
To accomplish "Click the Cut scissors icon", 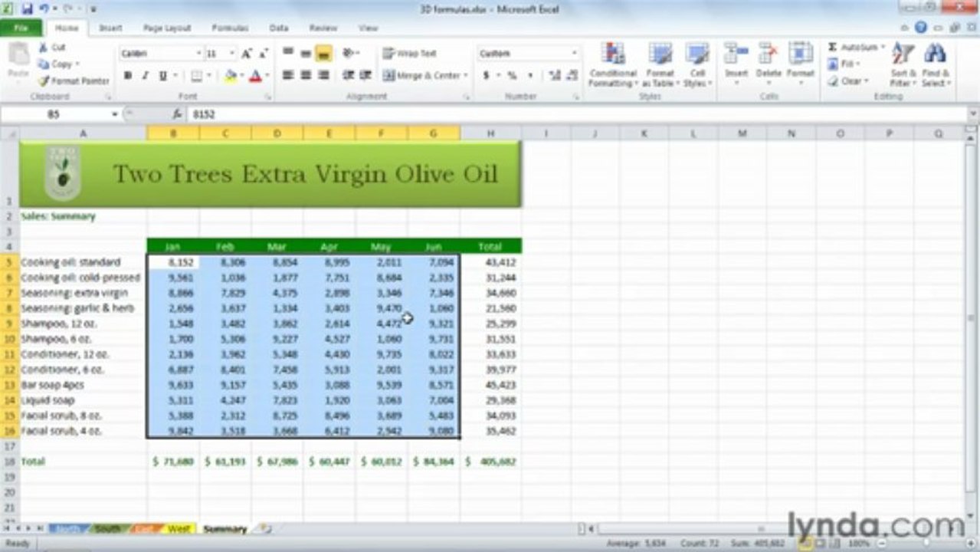I will click(43, 48).
